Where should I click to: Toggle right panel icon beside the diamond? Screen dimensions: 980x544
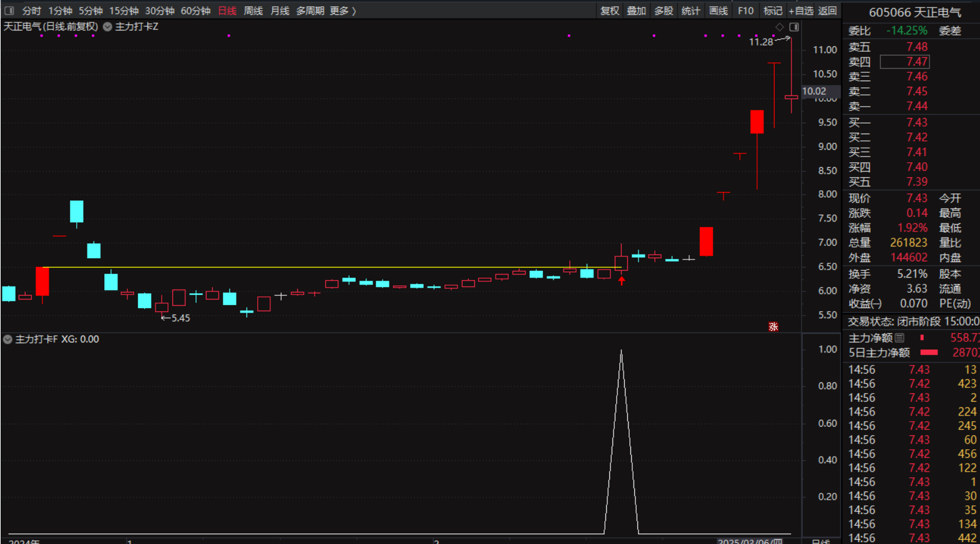(794, 27)
